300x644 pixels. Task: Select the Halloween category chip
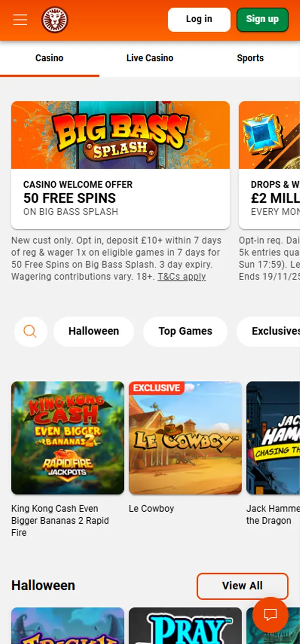(94, 332)
